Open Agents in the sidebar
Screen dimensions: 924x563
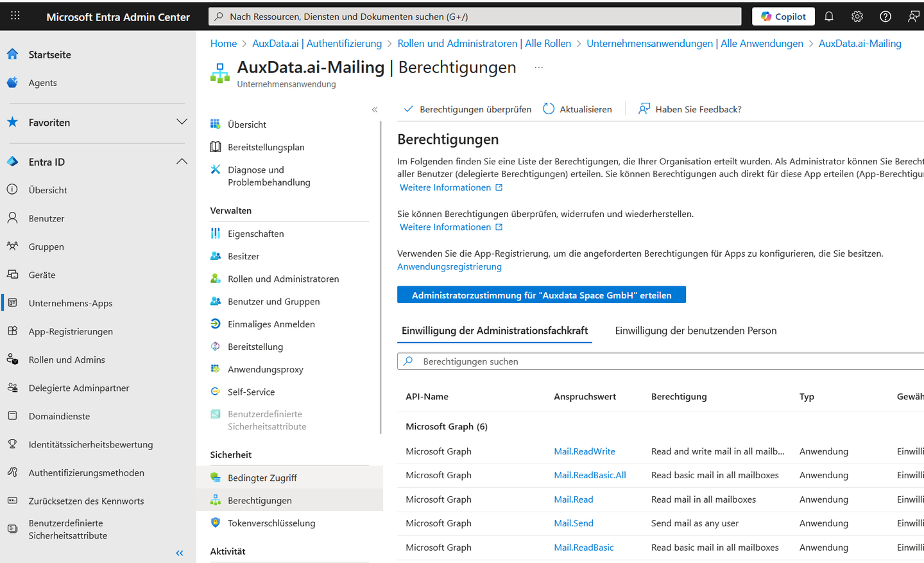click(42, 83)
